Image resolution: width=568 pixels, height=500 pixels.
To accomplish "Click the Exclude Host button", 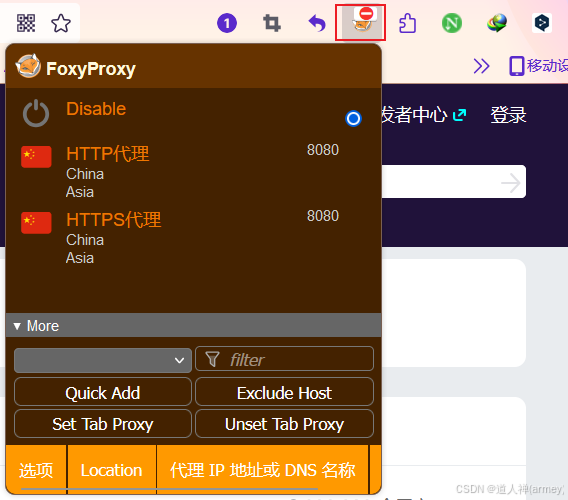I will (x=284, y=392).
